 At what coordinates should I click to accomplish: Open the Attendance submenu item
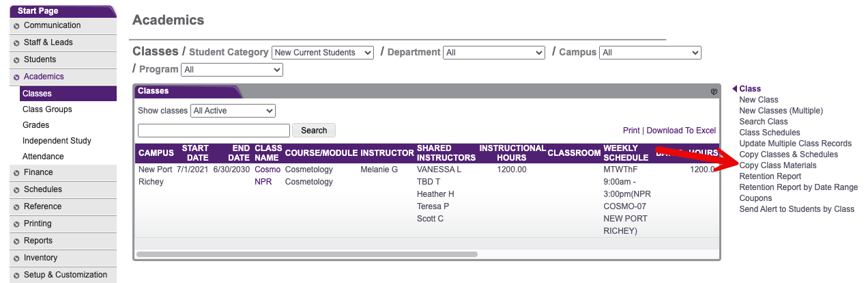pyautogui.click(x=43, y=157)
